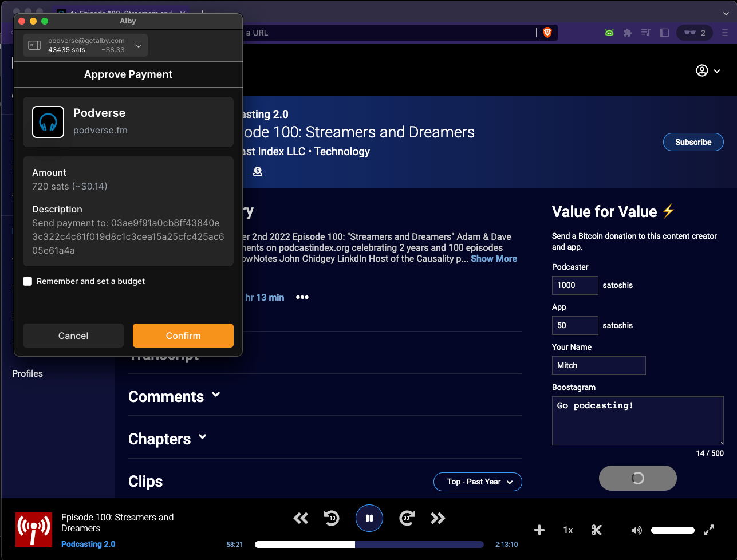
Task: Click the Podverse headphones logo in Alby
Action: (x=48, y=122)
